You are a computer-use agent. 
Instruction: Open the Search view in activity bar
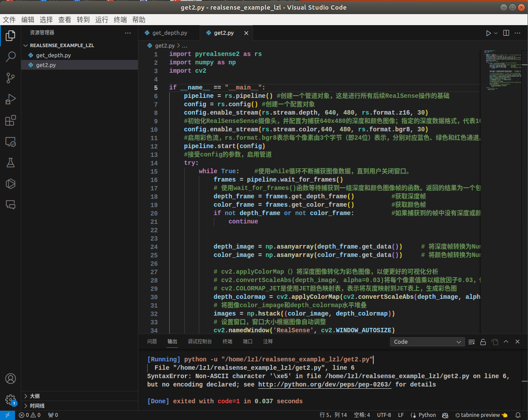[11, 56]
